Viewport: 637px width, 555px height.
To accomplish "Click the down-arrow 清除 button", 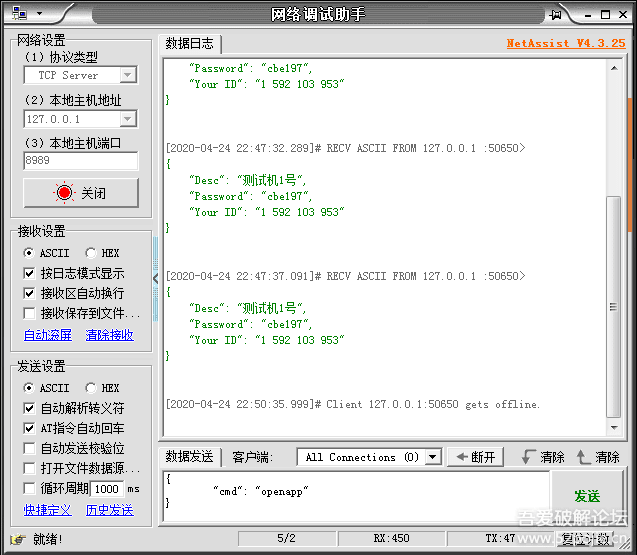I will (x=543, y=457).
